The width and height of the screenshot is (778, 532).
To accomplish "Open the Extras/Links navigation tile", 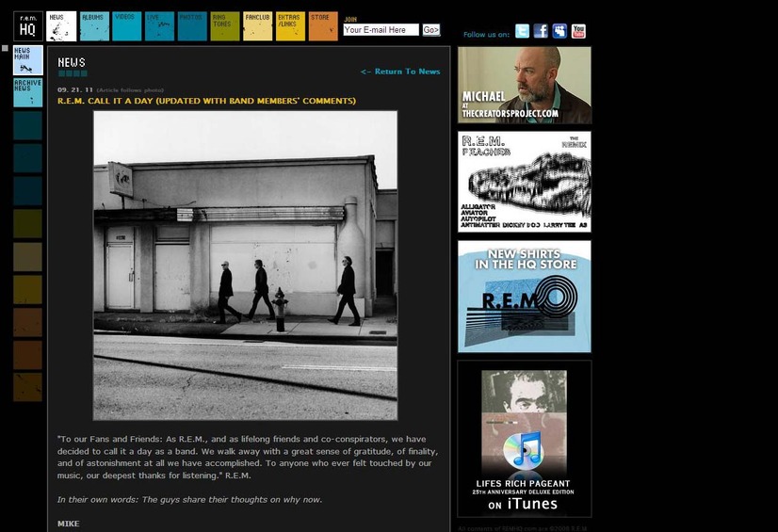I will (x=290, y=26).
